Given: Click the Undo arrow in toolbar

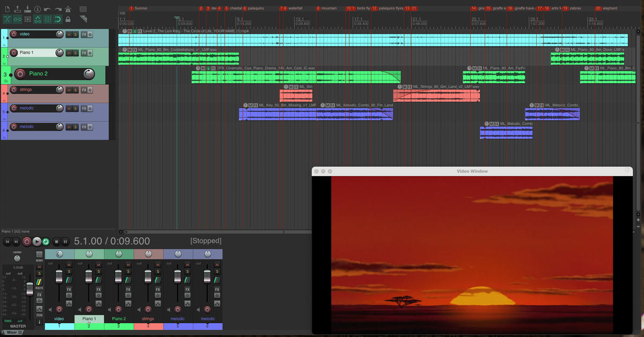Looking at the screenshot, I should pos(48,9).
